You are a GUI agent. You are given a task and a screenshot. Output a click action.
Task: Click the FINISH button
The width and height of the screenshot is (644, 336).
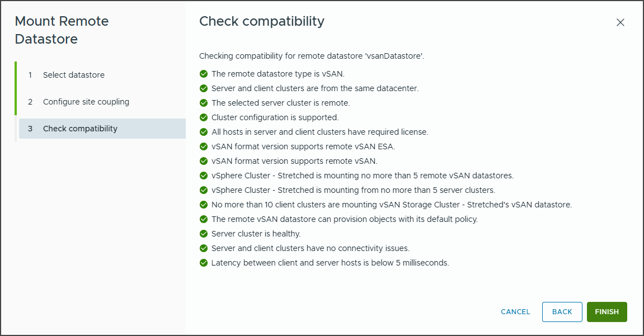tap(607, 312)
